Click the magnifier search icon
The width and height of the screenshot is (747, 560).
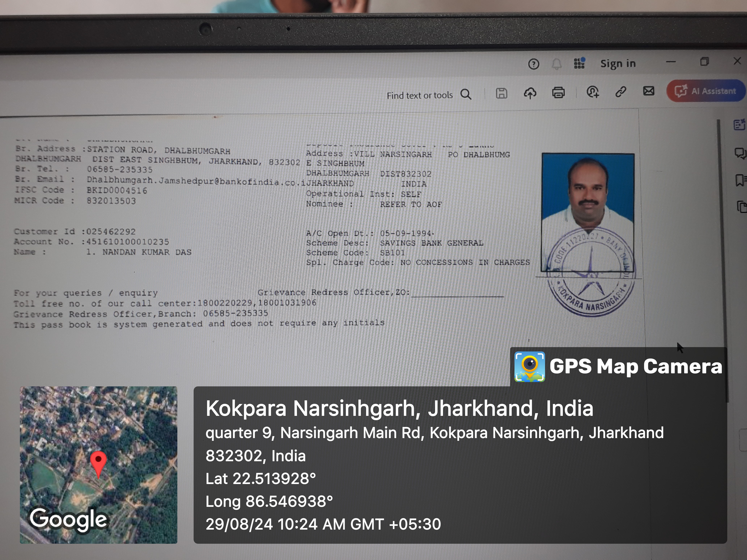[466, 94]
